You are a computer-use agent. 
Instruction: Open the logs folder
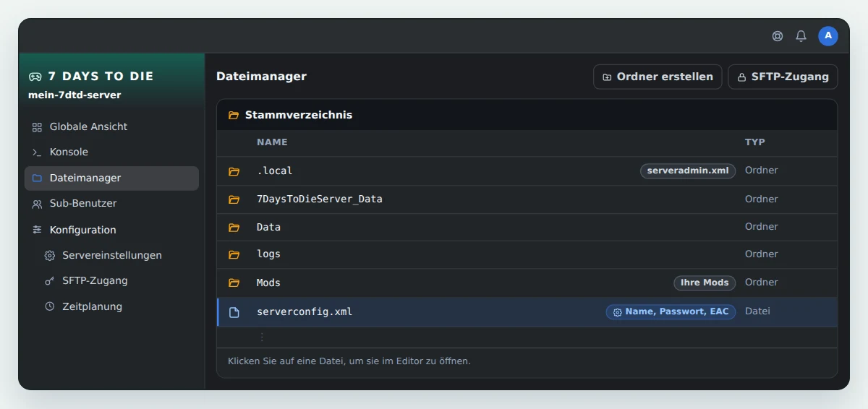coord(527,254)
